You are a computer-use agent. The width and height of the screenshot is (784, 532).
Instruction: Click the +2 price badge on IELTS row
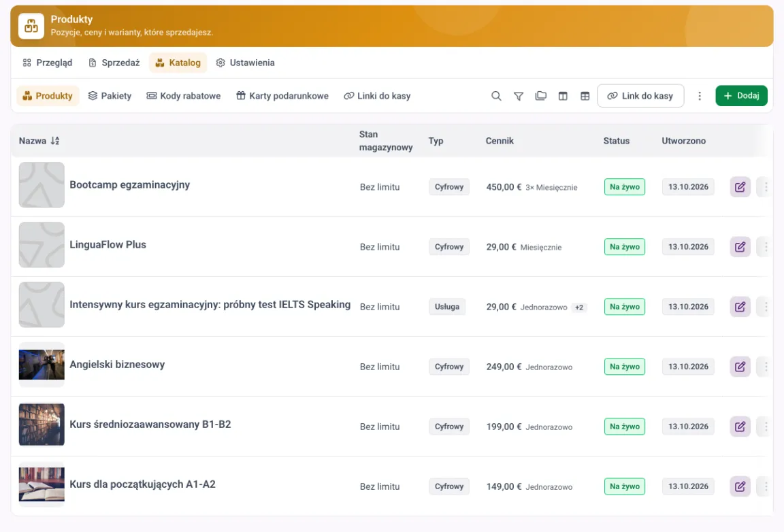point(579,307)
